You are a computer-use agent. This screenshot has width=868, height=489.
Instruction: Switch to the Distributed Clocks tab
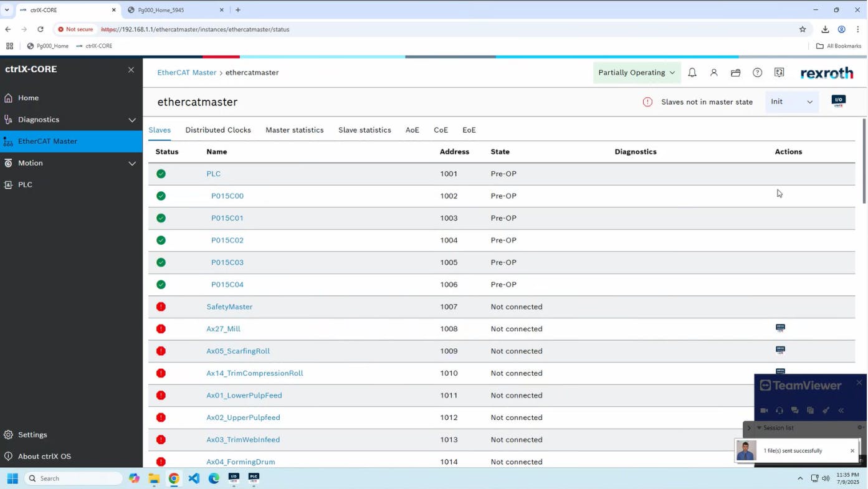(218, 130)
